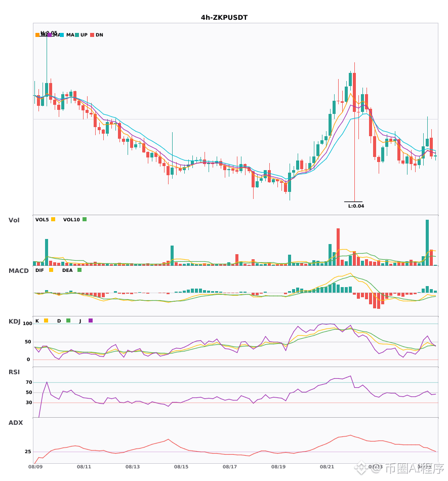448x481 pixels.
Task: Click the 08/09 date axis label
Action: pyautogui.click(x=35, y=467)
